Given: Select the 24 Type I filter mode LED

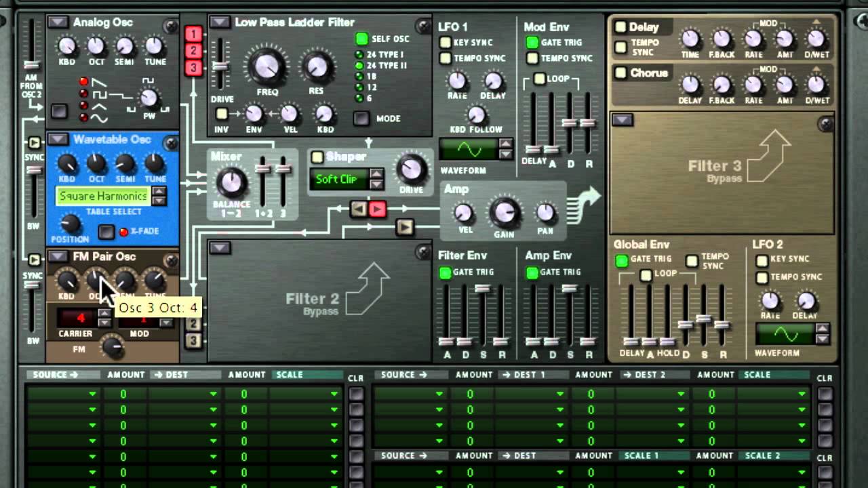Looking at the screenshot, I should (x=359, y=55).
